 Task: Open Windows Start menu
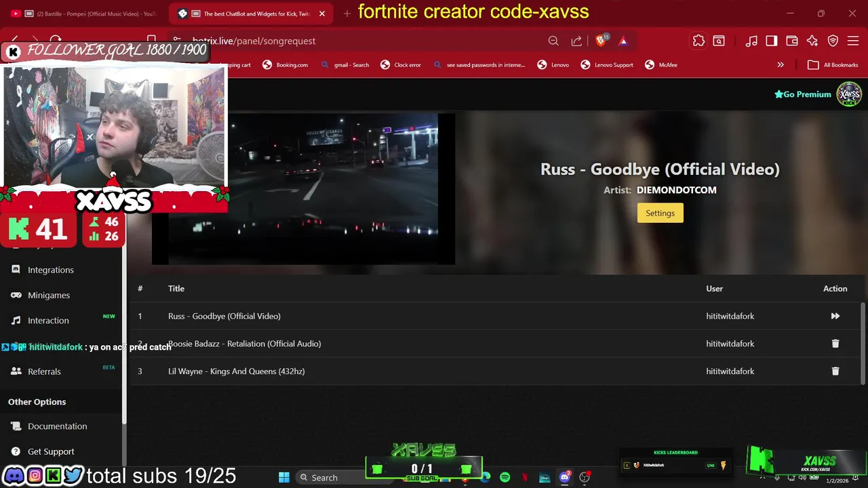pos(284,477)
